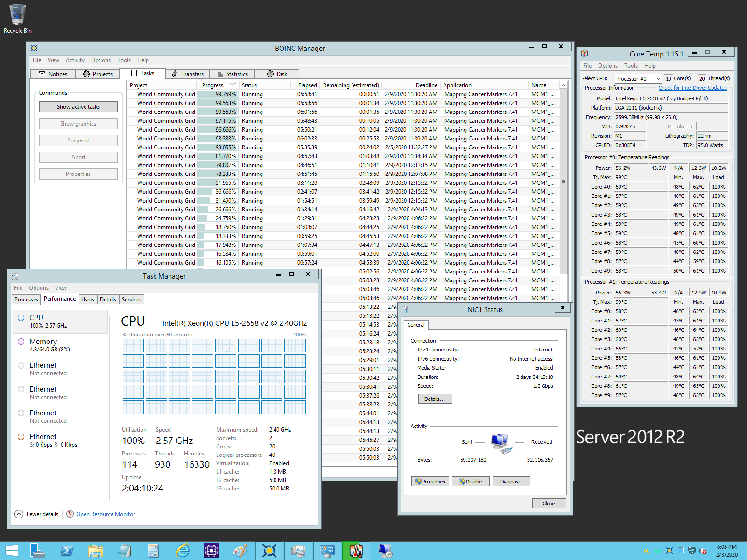This screenshot has width=747, height=560.
Task: Click Properties in NIC1 Status dialog
Action: (430, 482)
